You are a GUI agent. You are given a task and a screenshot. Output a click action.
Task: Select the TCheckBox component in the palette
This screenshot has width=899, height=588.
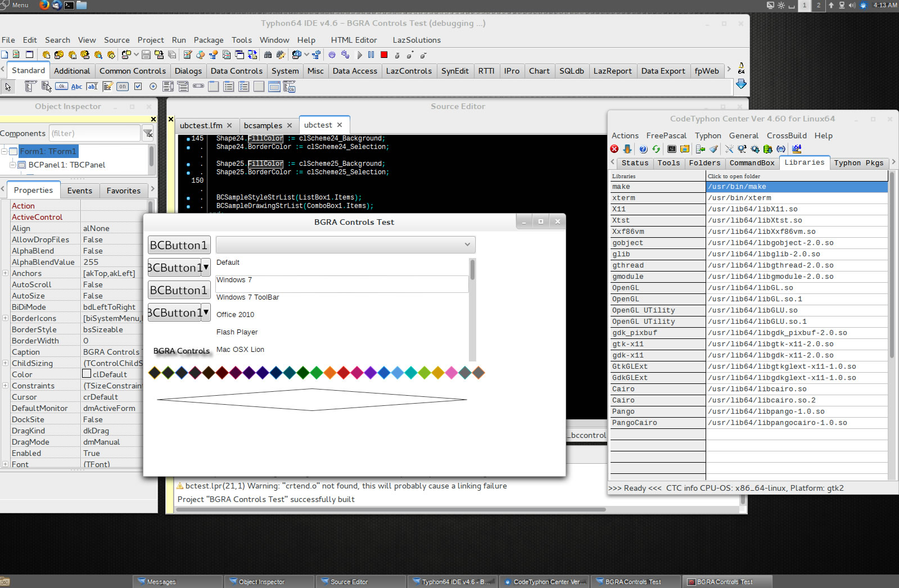(138, 86)
